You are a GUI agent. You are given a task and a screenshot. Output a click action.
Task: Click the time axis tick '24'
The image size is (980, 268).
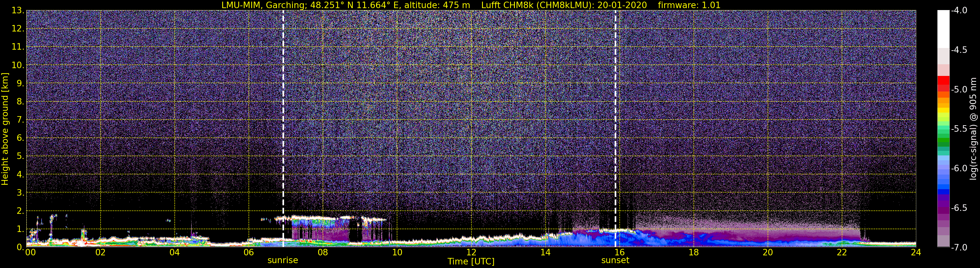pyautogui.click(x=916, y=252)
